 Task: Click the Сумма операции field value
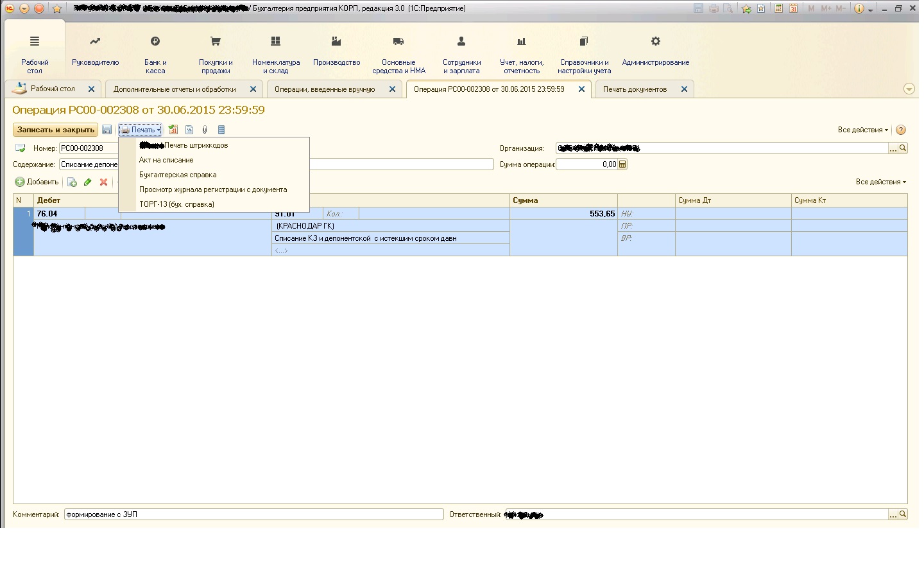click(x=586, y=164)
